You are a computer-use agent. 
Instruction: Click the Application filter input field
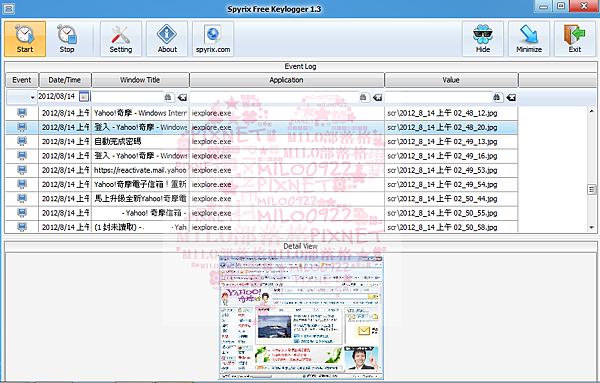click(x=274, y=97)
